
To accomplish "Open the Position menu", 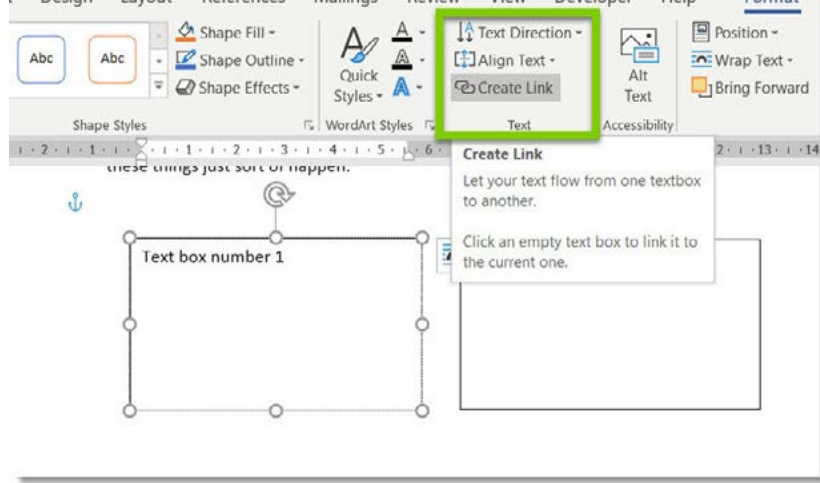I will [x=735, y=33].
